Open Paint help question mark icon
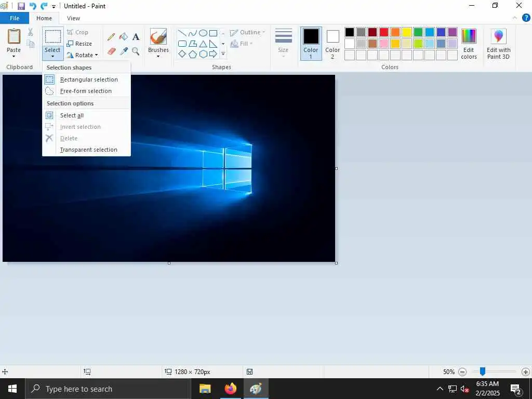Image resolution: width=532 pixels, height=399 pixels. 526,18
